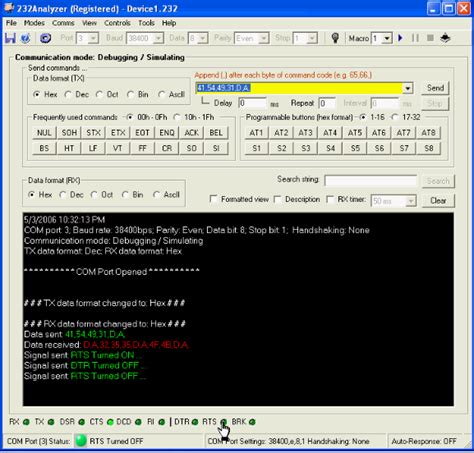Click Auto-Response: OFF in status bar
Screen dimensions: 474x453
(424, 441)
